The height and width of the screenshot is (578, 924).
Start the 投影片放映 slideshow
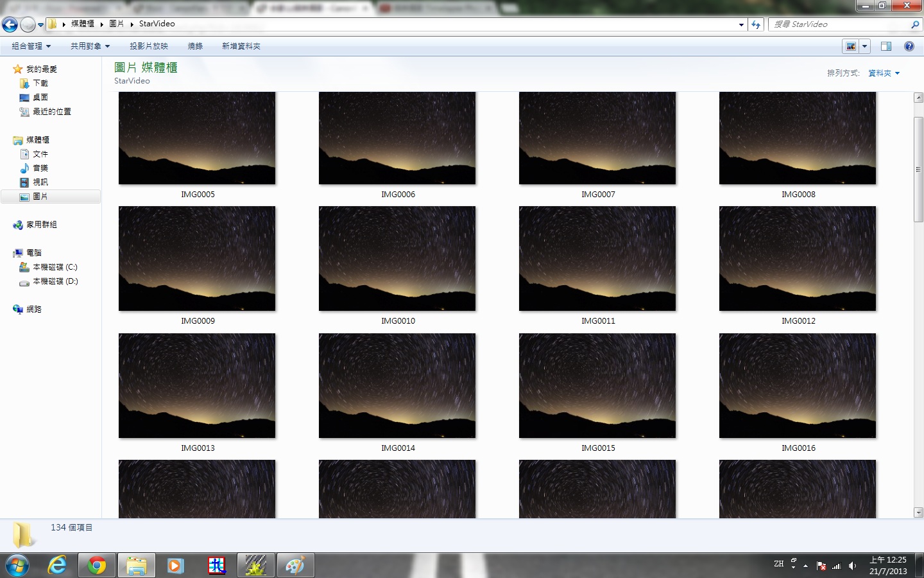click(x=149, y=46)
